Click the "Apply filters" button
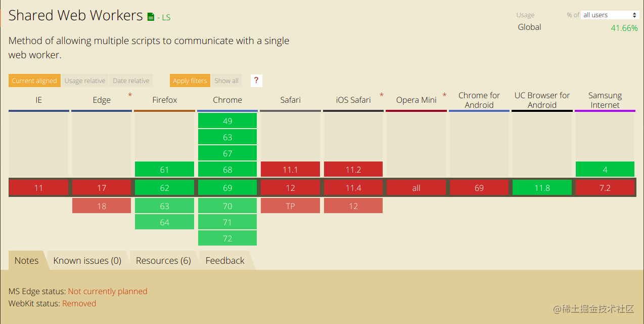The width and height of the screenshot is (644, 324). [x=190, y=80]
